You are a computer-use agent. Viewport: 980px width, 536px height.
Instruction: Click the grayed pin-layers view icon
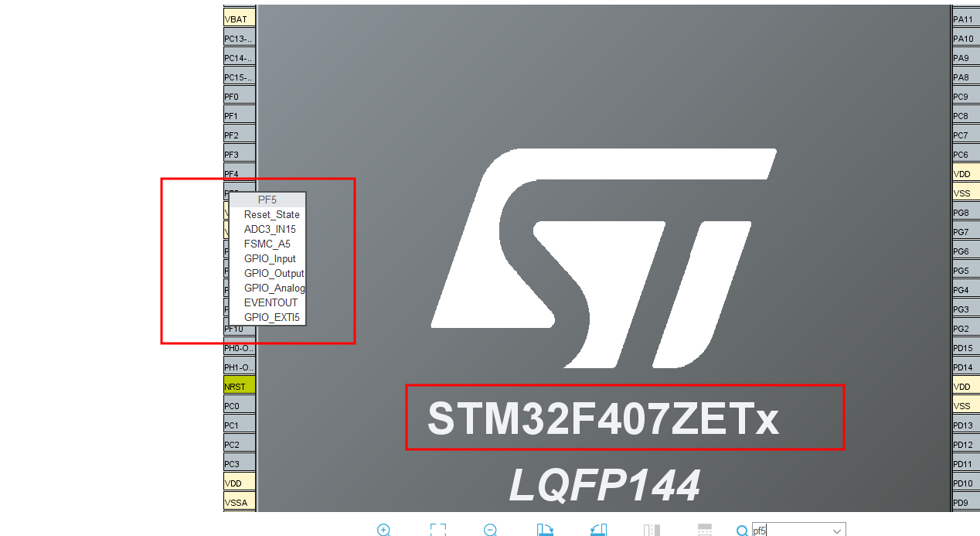(x=704, y=530)
